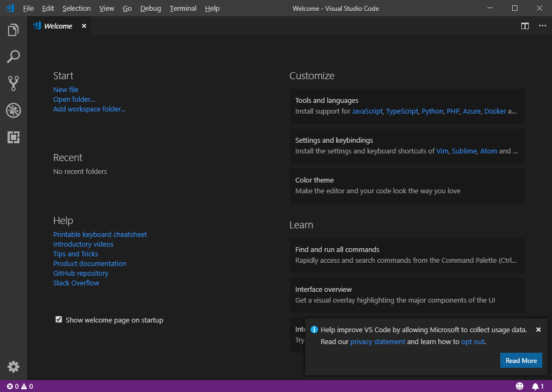The image size is (552, 392).
Task: Click the VS Code logo in title bar
Action: [10, 8]
